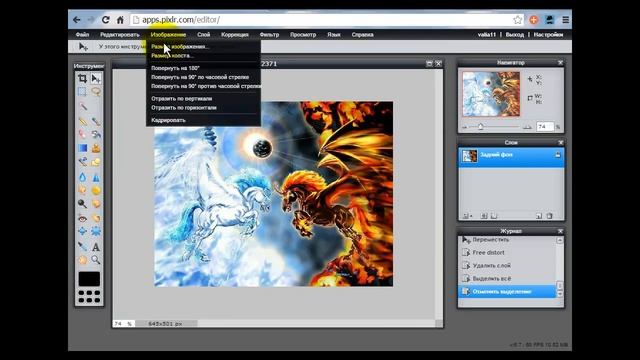The height and width of the screenshot is (360, 640).
Task: Select the Color Picker eyedropper tool
Action: [x=82, y=247]
